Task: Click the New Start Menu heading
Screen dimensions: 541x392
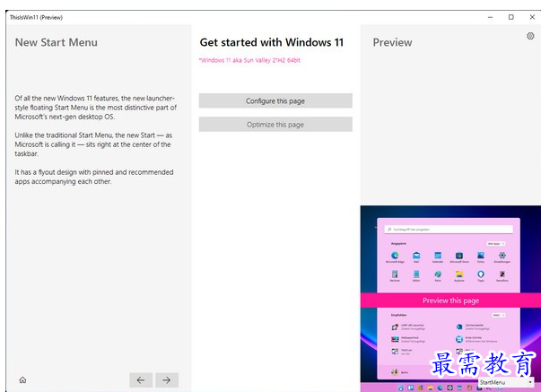Action: [57, 42]
